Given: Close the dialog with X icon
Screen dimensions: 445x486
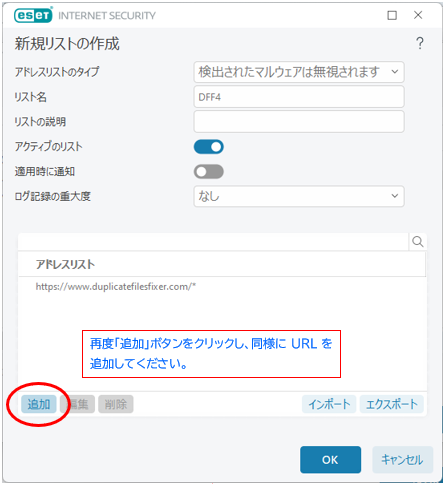Looking at the screenshot, I should coord(418,15).
